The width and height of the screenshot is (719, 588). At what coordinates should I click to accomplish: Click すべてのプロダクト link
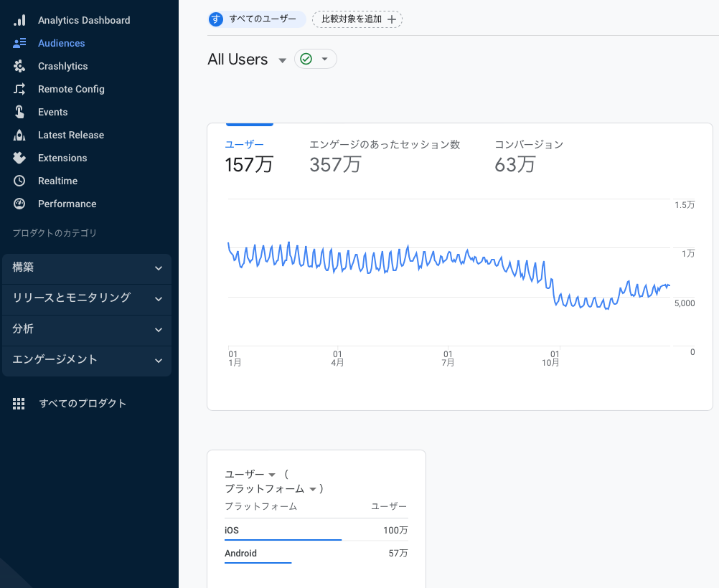(x=83, y=403)
